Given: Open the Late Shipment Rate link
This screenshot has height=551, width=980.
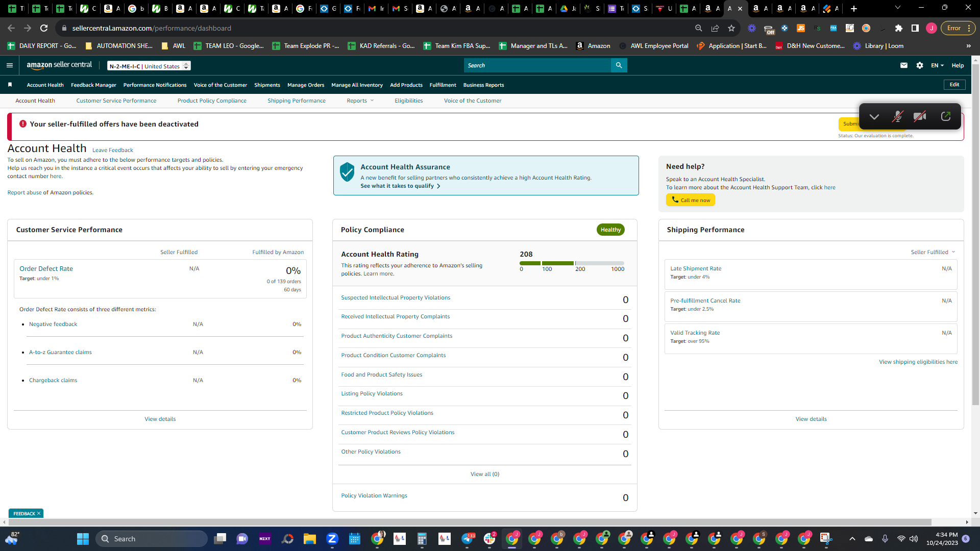Looking at the screenshot, I should [696, 268].
